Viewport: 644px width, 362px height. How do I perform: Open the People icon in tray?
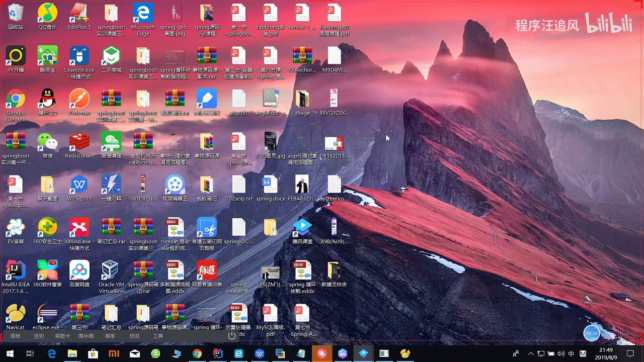point(516,354)
